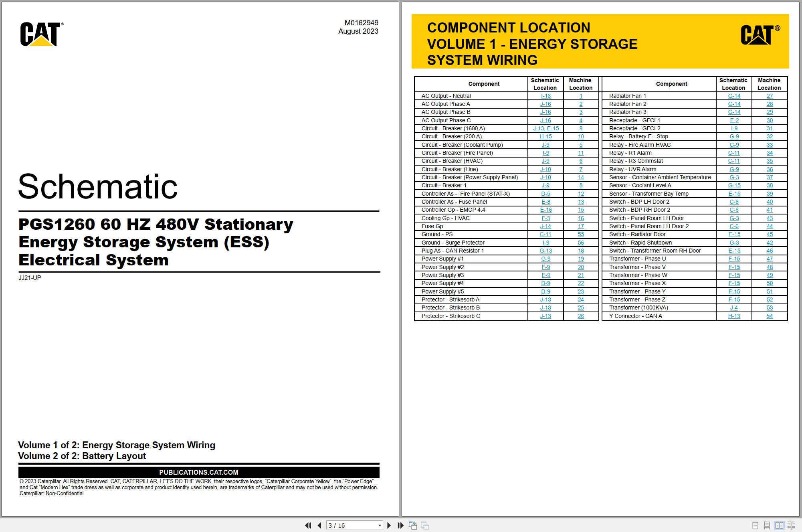Select document number M0162949

point(361,23)
